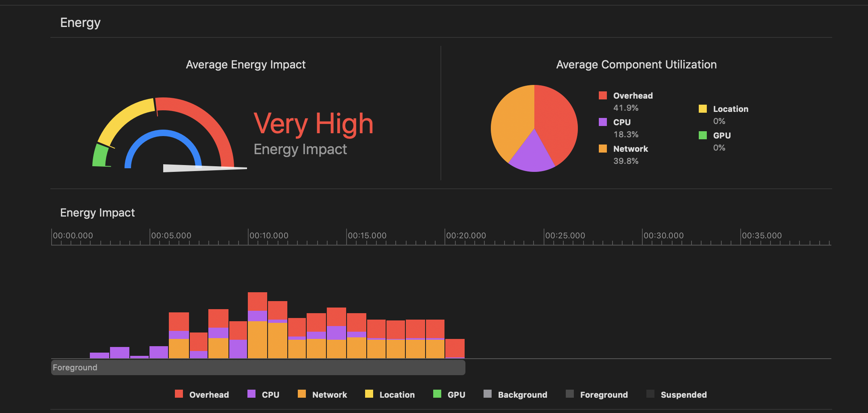868x413 pixels.
Task: Click the purple CPU swatch in pie legend
Action: 602,122
